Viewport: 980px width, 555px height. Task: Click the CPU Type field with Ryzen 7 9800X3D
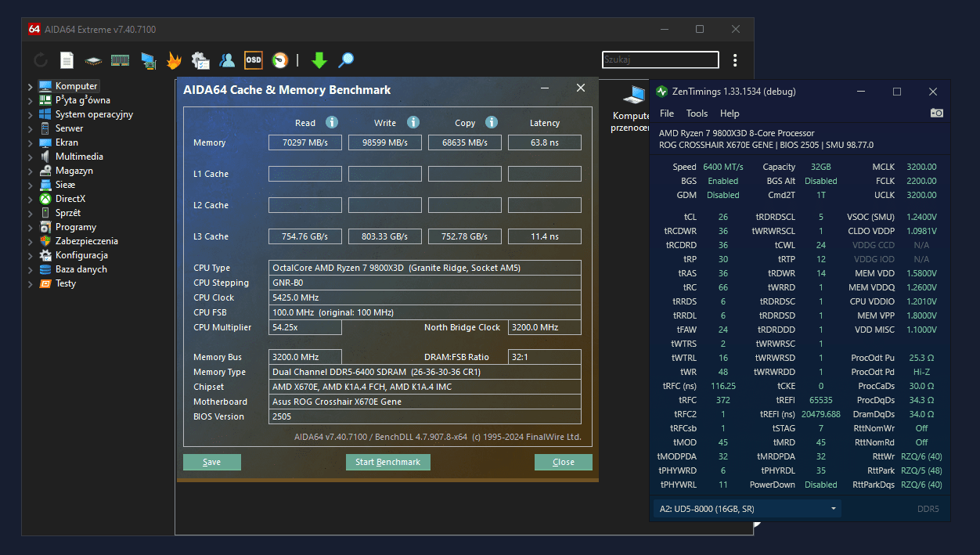(x=425, y=268)
